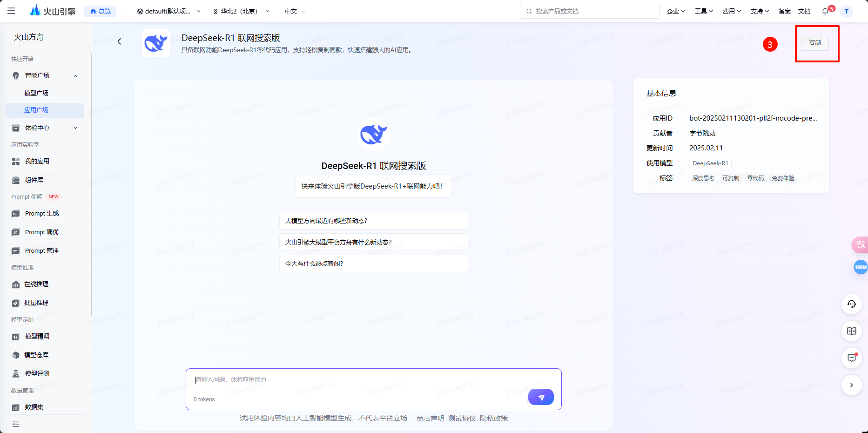The height and width of the screenshot is (433, 868).
Task: Collapse the 智能广场 sidebar group
Action: click(75, 76)
